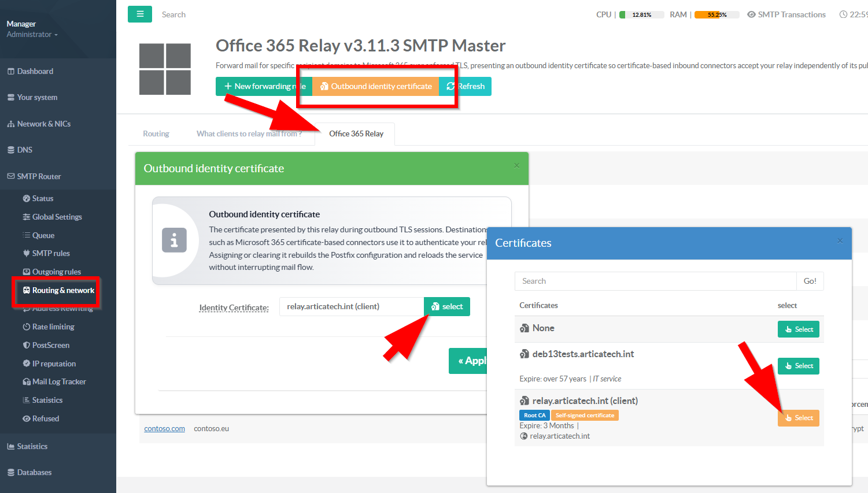Open Statistics under SMTP Router submenu
868x493 pixels.
[43, 400]
